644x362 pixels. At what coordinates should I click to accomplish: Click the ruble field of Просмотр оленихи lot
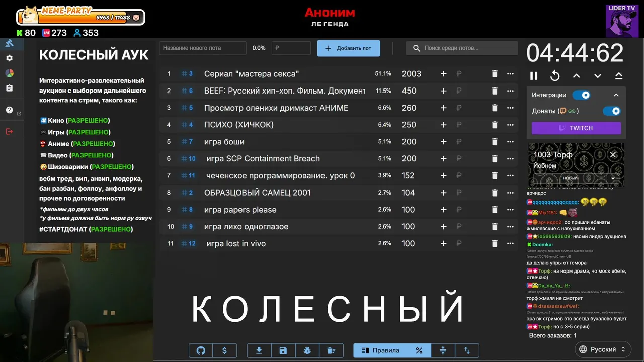pyautogui.click(x=468, y=108)
